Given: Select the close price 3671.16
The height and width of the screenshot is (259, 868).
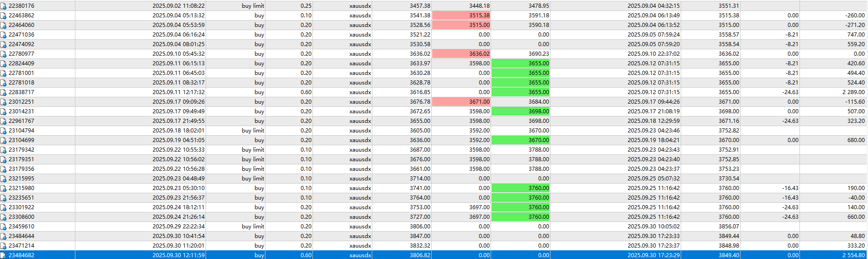Looking at the screenshot, I should 729,121.
